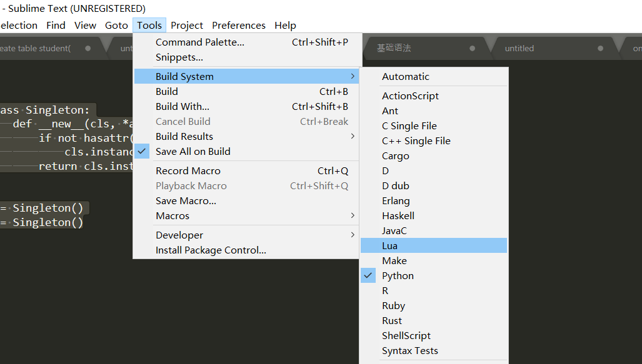Select Ant build system
Screen dimensions: 642x364
point(434,111)
